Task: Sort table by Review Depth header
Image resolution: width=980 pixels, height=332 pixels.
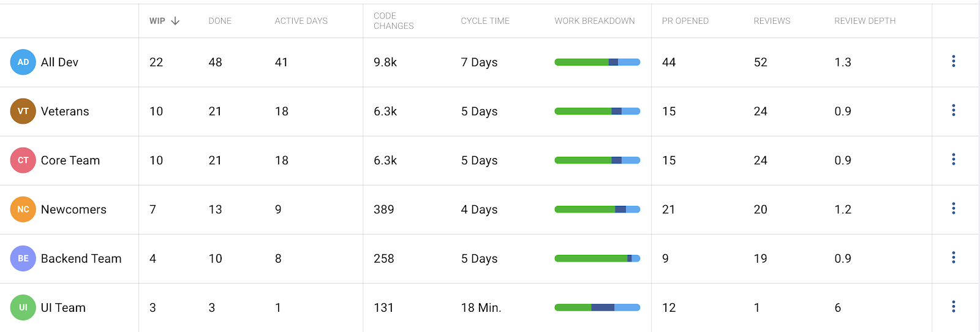Action: 864,21
